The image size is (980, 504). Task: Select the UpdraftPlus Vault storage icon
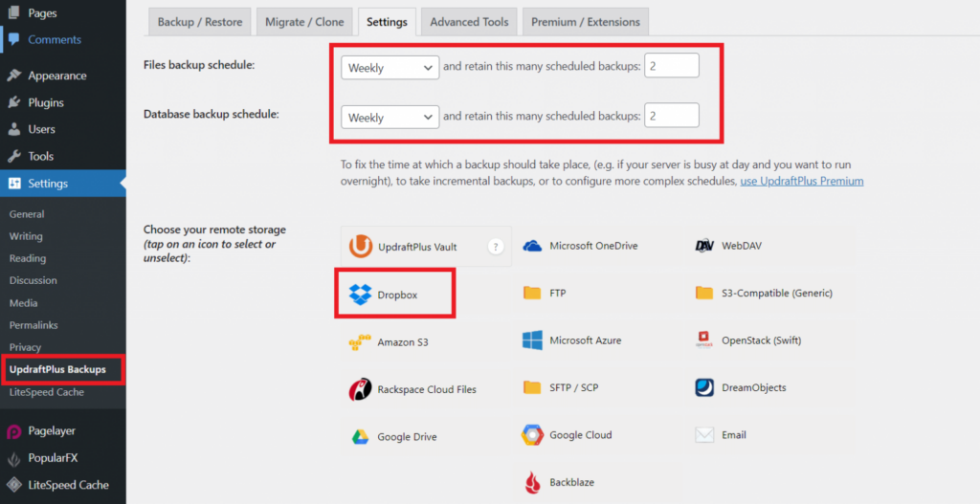pyautogui.click(x=361, y=246)
